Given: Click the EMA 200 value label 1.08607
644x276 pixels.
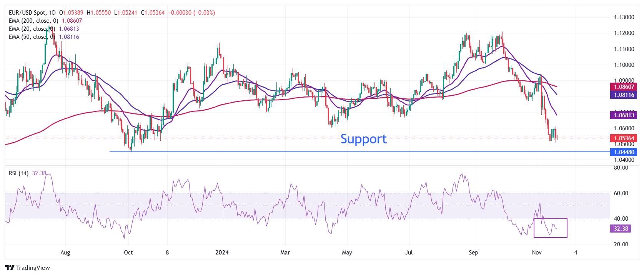Looking at the screenshot, I should [623, 87].
